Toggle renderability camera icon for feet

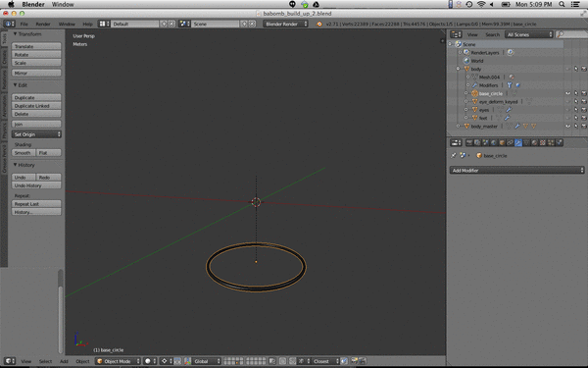pos(583,118)
